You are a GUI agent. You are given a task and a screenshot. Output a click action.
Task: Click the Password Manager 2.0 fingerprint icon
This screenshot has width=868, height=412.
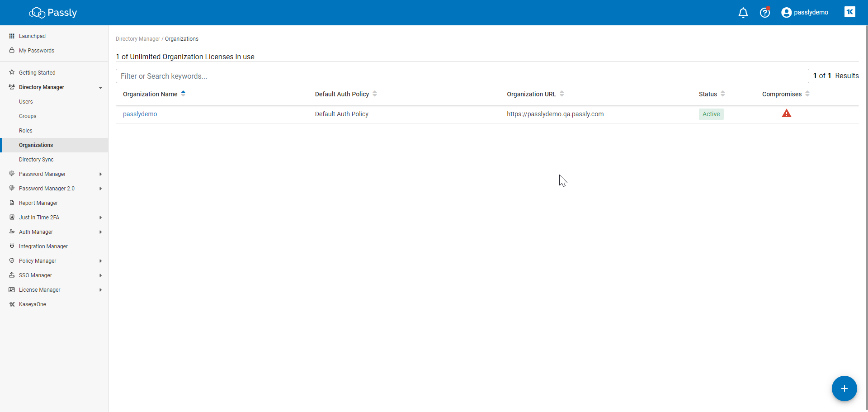[12, 188]
